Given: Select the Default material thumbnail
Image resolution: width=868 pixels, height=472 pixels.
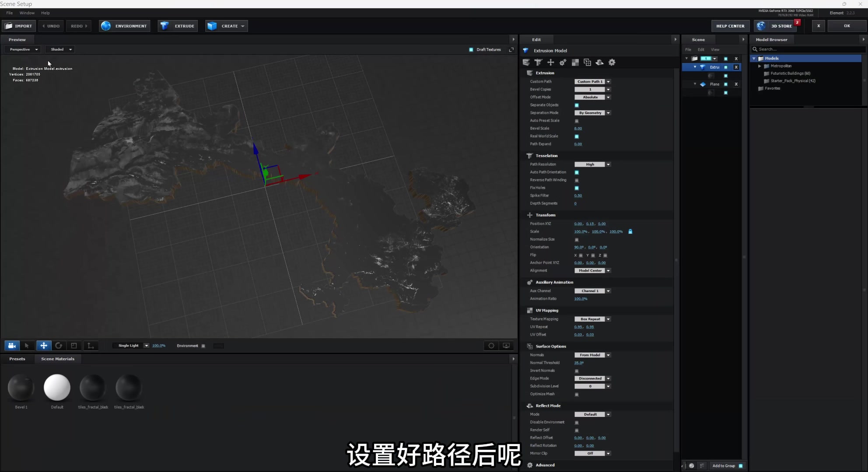Looking at the screenshot, I should click(x=57, y=387).
